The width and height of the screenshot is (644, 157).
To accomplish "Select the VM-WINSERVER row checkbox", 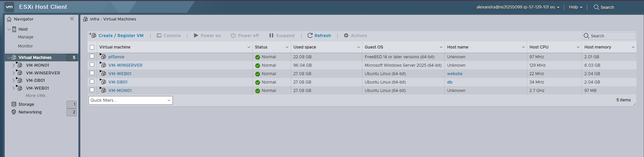I will coord(92,65).
